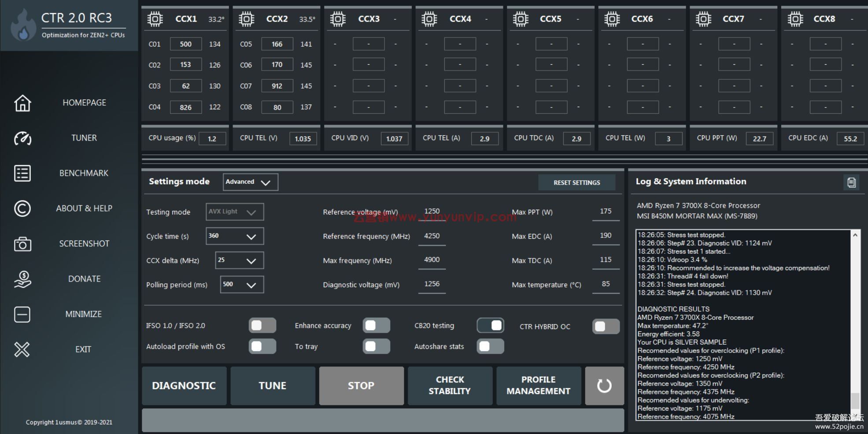Disable CB20 testing switch

pos(490,326)
